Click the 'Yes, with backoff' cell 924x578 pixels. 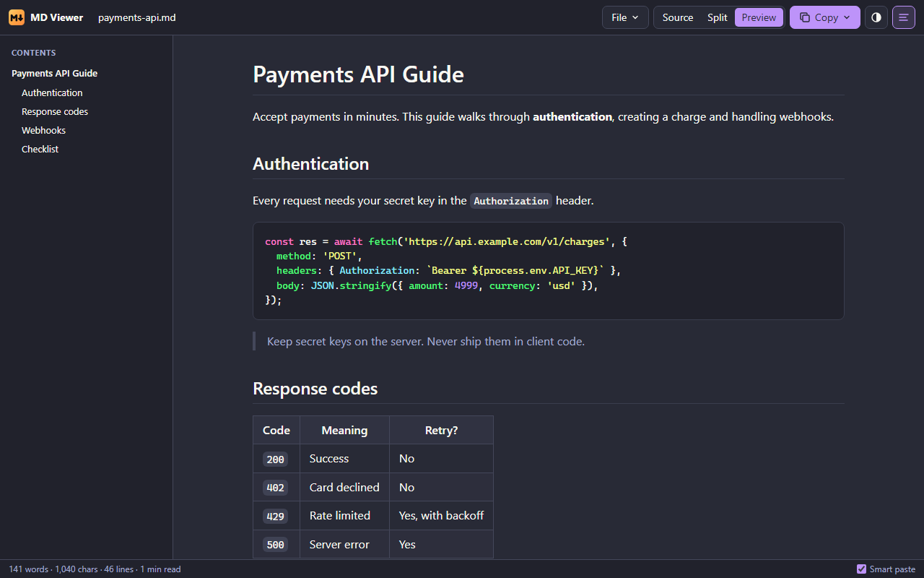441,516
